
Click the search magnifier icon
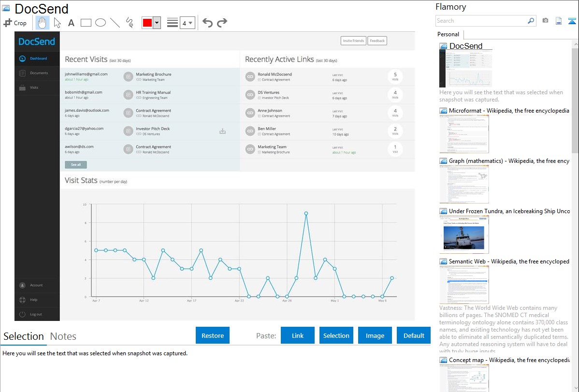point(531,21)
